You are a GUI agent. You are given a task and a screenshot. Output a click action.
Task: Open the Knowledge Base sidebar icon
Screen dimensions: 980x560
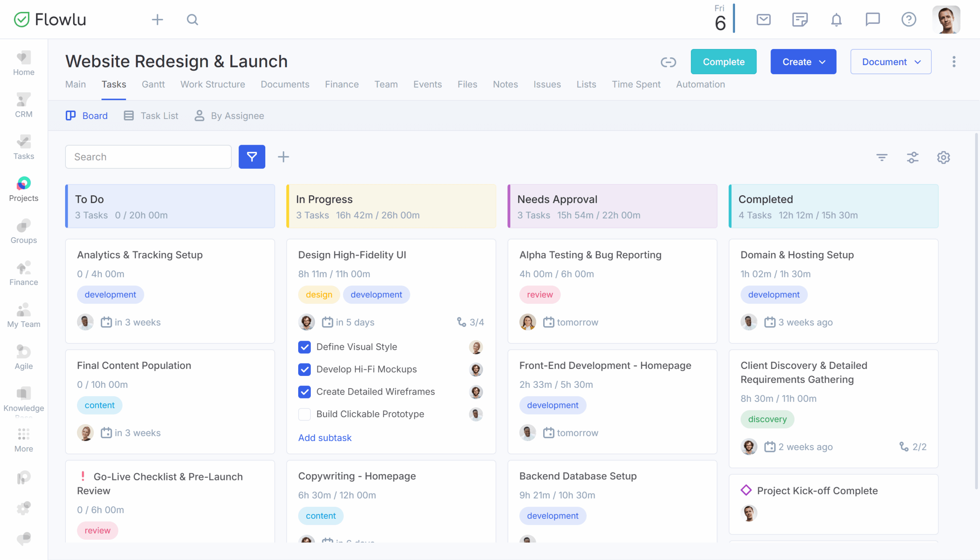click(23, 396)
